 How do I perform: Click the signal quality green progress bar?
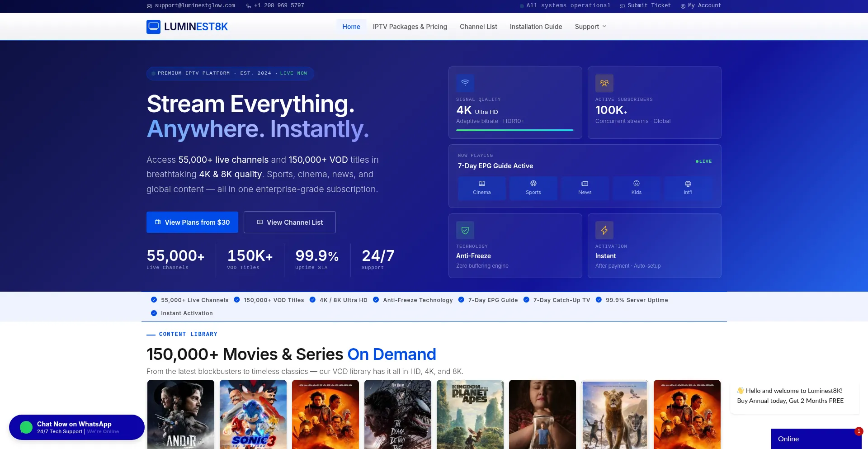click(x=515, y=130)
